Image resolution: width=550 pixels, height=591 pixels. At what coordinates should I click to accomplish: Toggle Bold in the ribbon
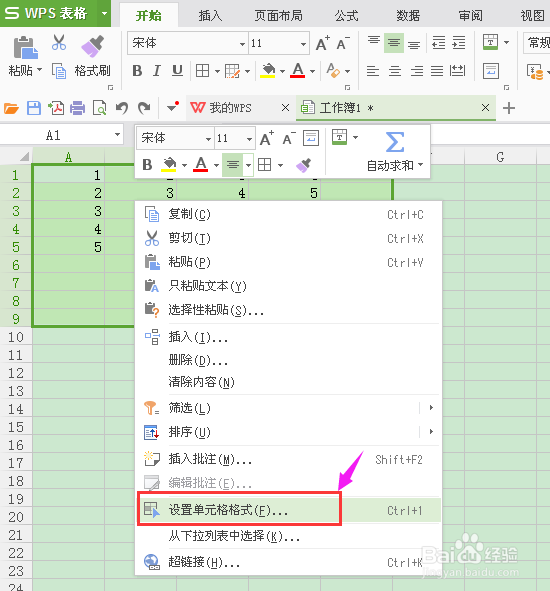pyautogui.click(x=137, y=71)
